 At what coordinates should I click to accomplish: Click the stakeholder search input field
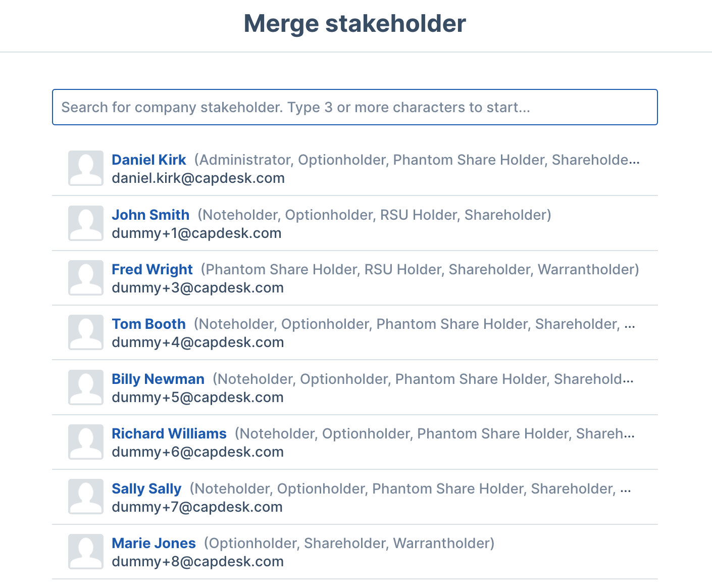(x=354, y=107)
